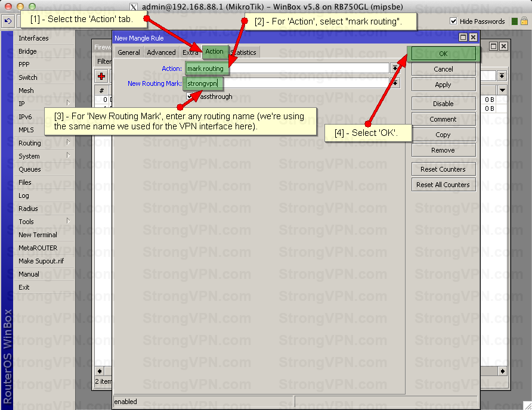Toggle the Hide Passwords checkbox
Viewport: 532px width, 410px height.
click(x=453, y=21)
